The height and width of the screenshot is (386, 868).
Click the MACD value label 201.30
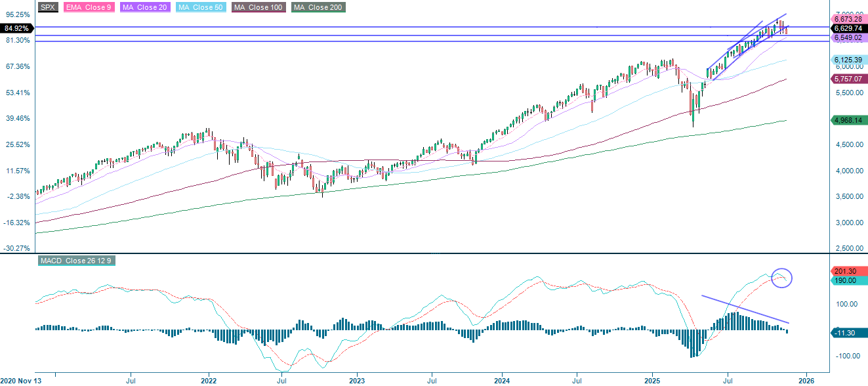[846, 272]
